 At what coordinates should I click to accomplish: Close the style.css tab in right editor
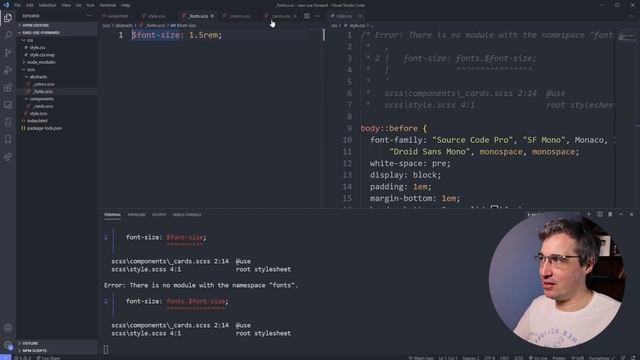click(x=360, y=16)
